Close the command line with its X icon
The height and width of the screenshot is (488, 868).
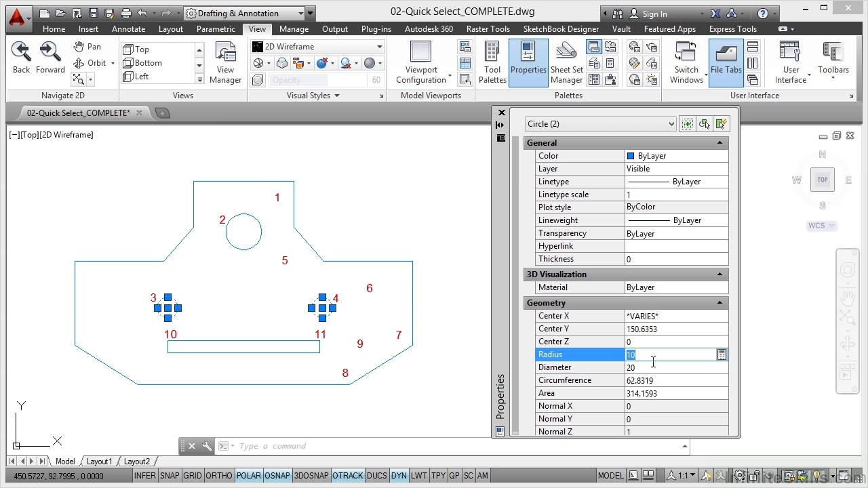[192, 446]
